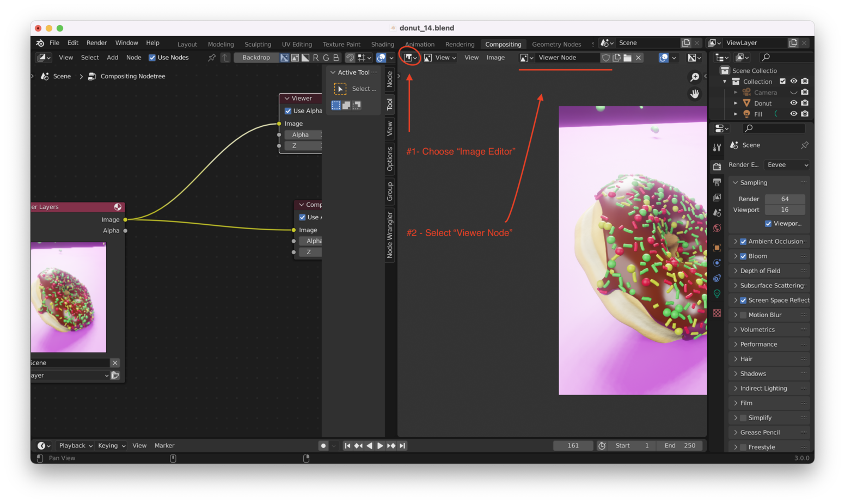This screenshot has height=504, width=845.
Task: Click the zoom magnifier icon in image editor
Action: click(695, 77)
